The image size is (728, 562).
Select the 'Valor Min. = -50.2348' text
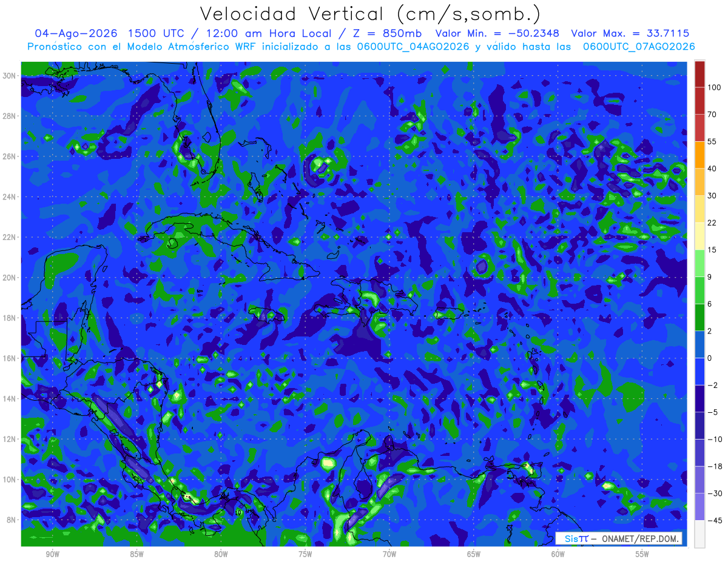pyautogui.click(x=497, y=33)
